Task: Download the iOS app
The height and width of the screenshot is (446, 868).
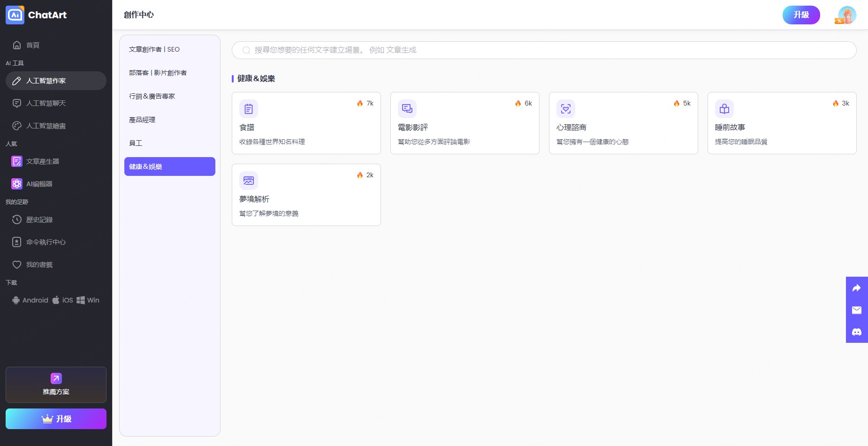Action: [x=62, y=300]
